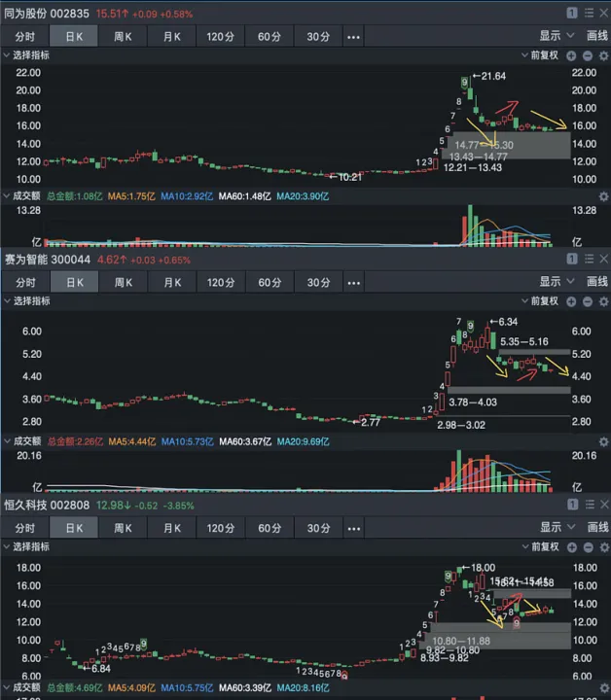Open 60分 tab in 赛为智能 panel
The width and height of the screenshot is (611, 700).
click(x=270, y=283)
